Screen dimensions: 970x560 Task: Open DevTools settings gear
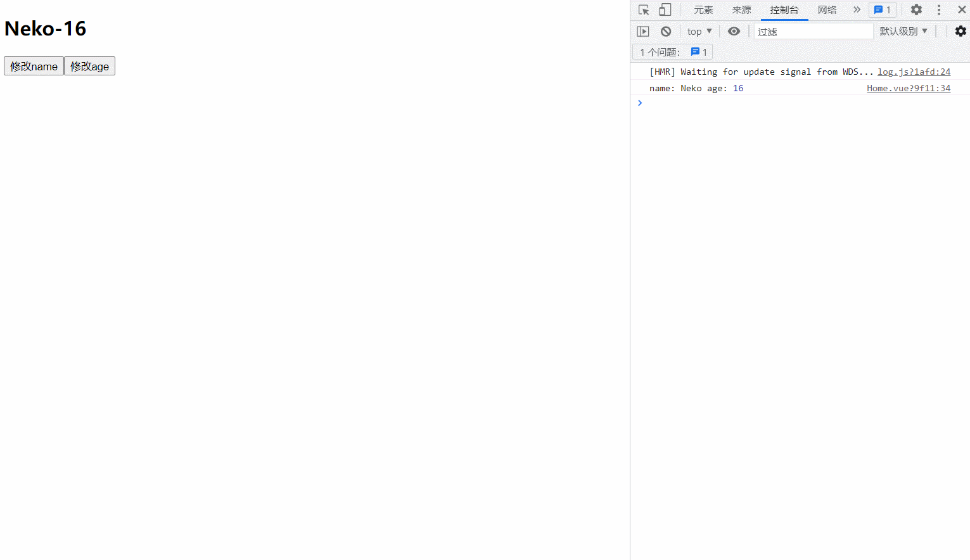point(916,10)
